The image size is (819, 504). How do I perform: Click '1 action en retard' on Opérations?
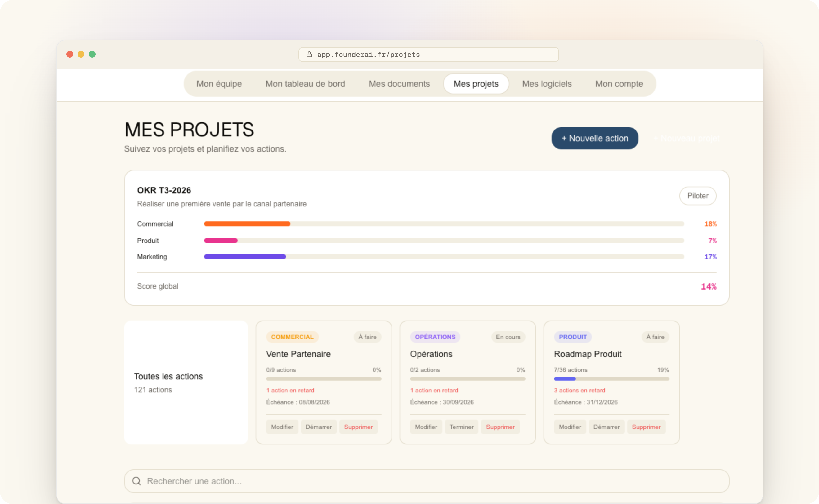coord(434,390)
